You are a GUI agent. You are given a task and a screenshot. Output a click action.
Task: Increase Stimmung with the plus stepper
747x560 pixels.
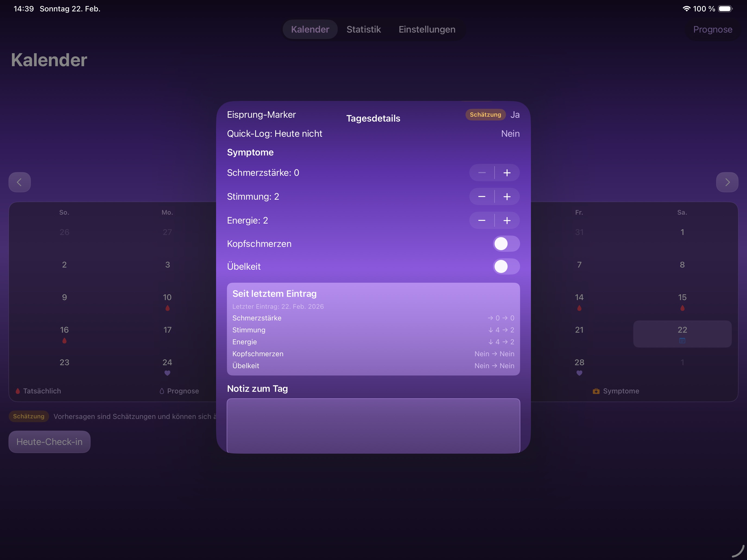point(507,196)
